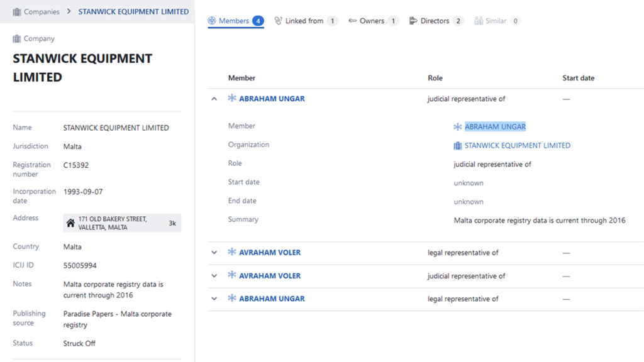Open the 171 Old Bakery Street address chip
644x362 pixels.
pyautogui.click(x=122, y=223)
